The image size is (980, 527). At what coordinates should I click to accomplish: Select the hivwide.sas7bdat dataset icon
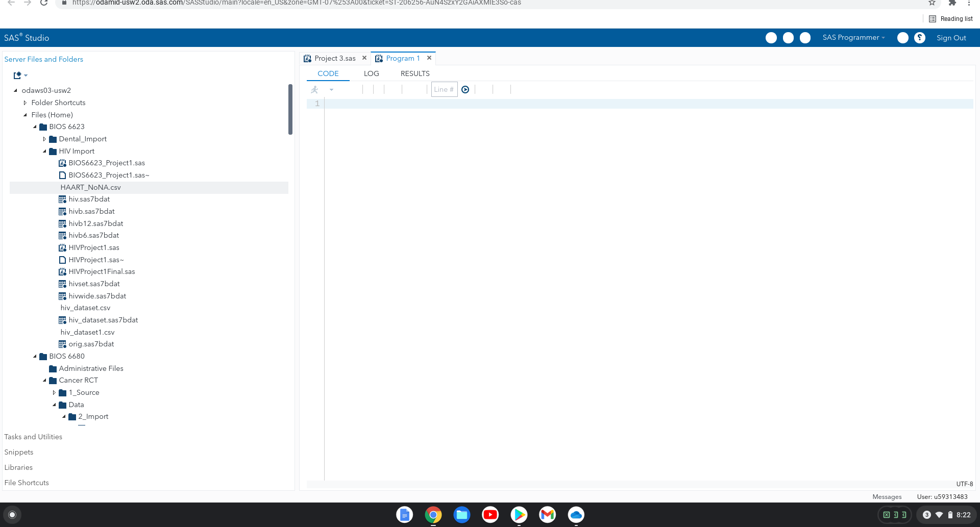pyautogui.click(x=62, y=296)
